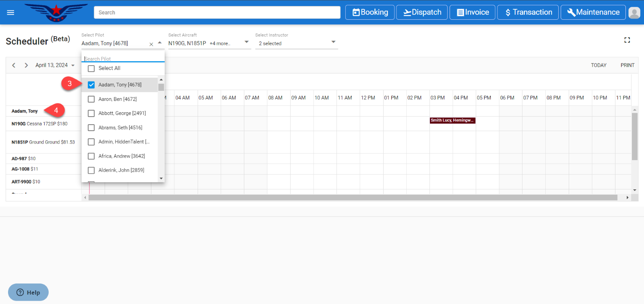Viewport: 644px width, 304px height.
Task: Go to next day arrow
Action: (x=26, y=65)
